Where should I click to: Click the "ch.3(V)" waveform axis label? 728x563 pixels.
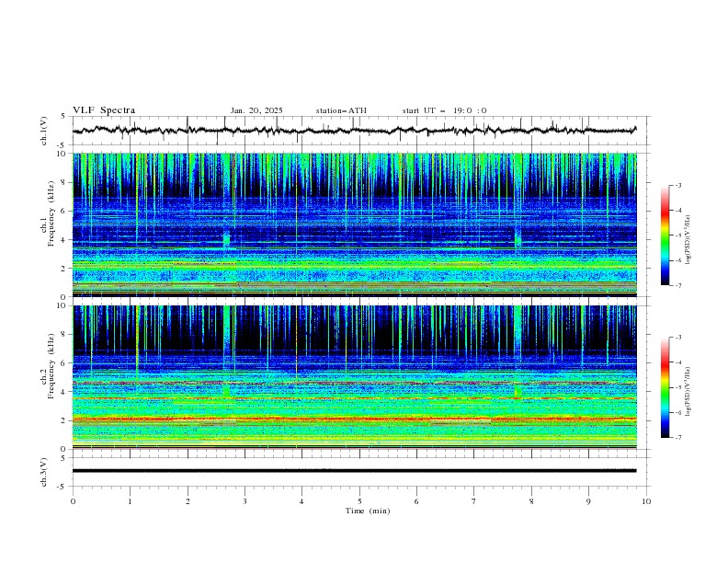44,472
